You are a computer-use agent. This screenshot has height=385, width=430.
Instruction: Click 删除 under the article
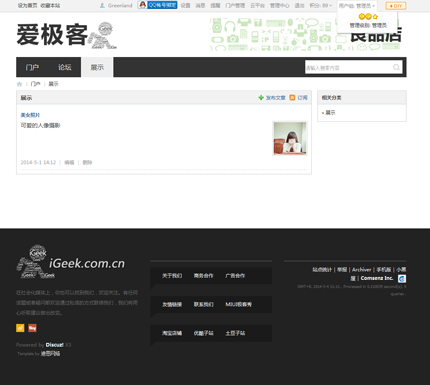point(87,162)
